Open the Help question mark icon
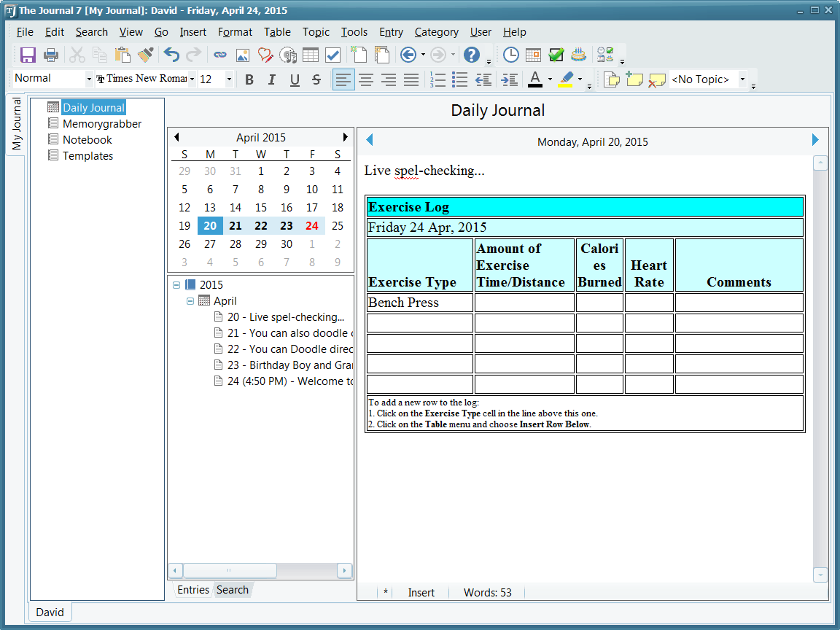840x630 pixels. click(x=472, y=55)
